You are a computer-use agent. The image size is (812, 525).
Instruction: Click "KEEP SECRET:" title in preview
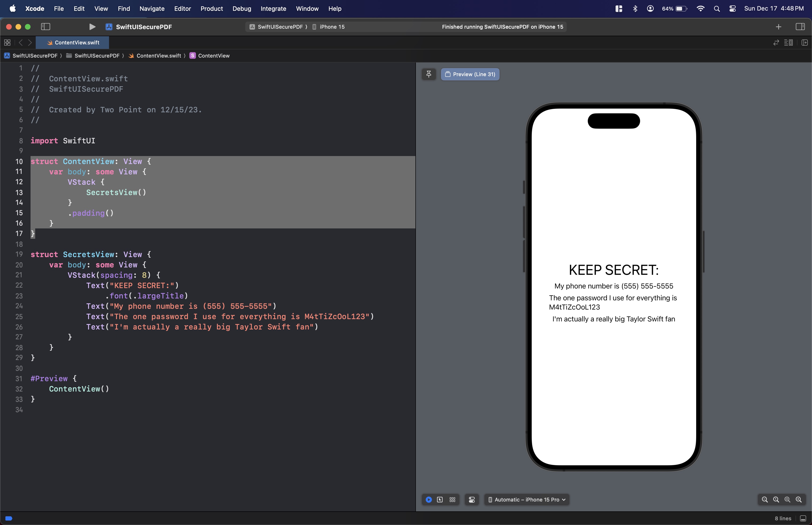(614, 270)
